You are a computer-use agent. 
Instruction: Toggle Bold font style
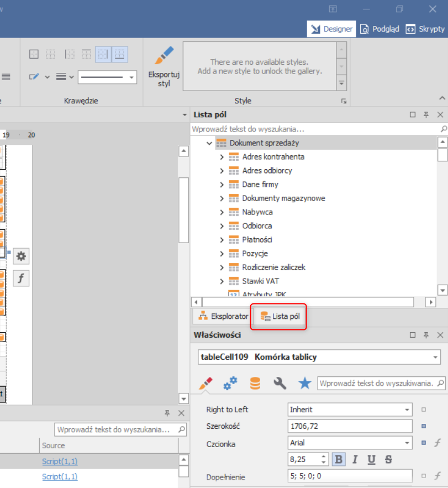coord(338,459)
